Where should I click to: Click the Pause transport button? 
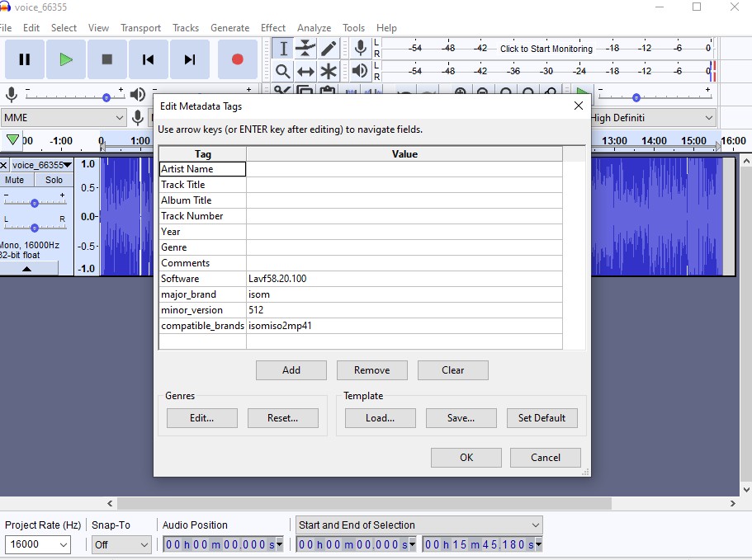25,59
